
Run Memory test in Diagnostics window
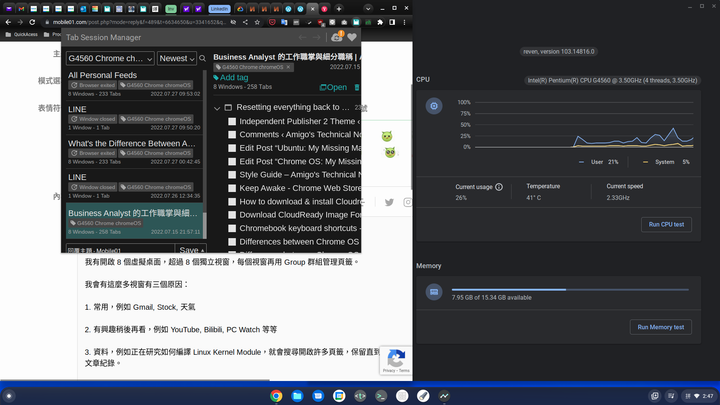[x=661, y=327]
